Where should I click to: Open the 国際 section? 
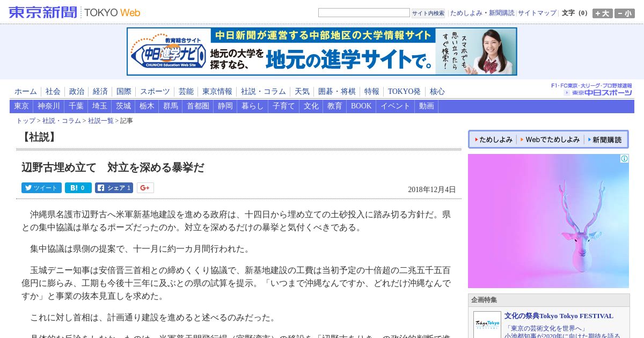click(x=124, y=92)
